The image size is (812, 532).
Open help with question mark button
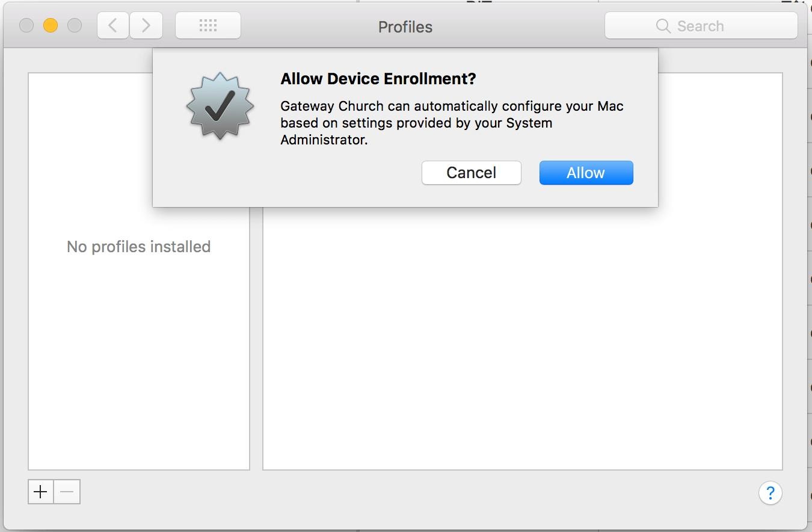click(770, 493)
